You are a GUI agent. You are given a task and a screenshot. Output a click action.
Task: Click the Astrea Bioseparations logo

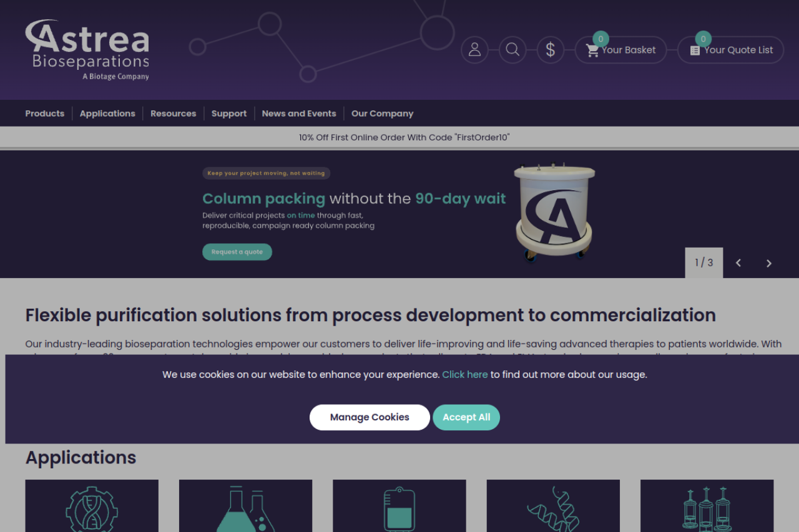87,50
